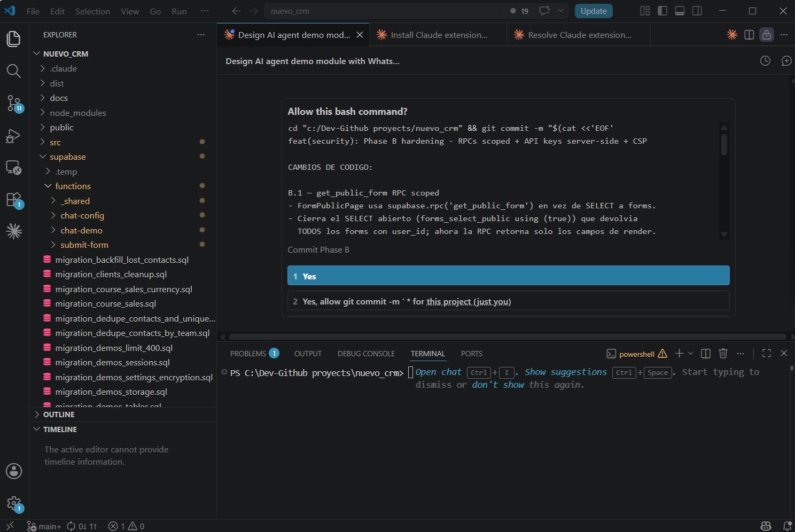Switch to Resolve Claude extension tab
The width and height of the screenshot is (795, 532).
pyautogui.click(x=579, y=35)
